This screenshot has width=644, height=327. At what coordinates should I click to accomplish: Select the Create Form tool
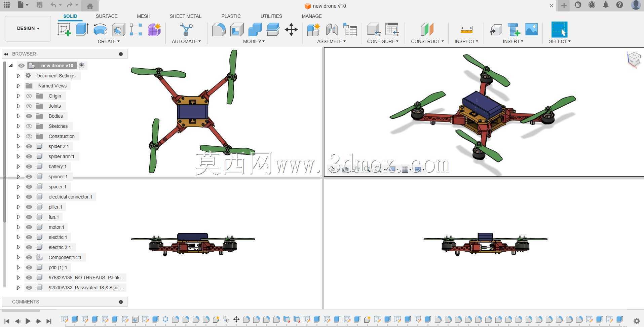pyautogui.click(x=154, y=30)
